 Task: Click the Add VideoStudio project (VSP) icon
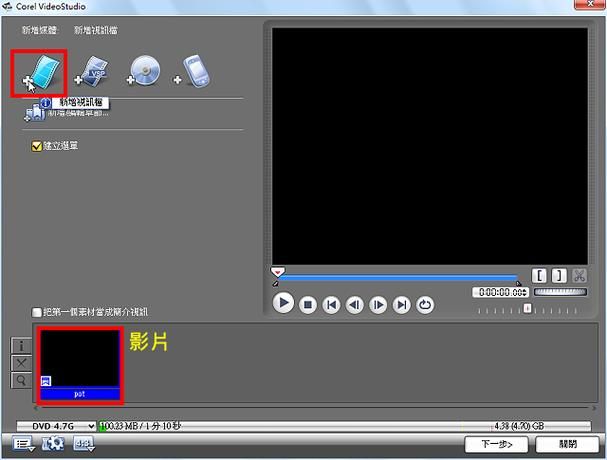pos(95,71)
